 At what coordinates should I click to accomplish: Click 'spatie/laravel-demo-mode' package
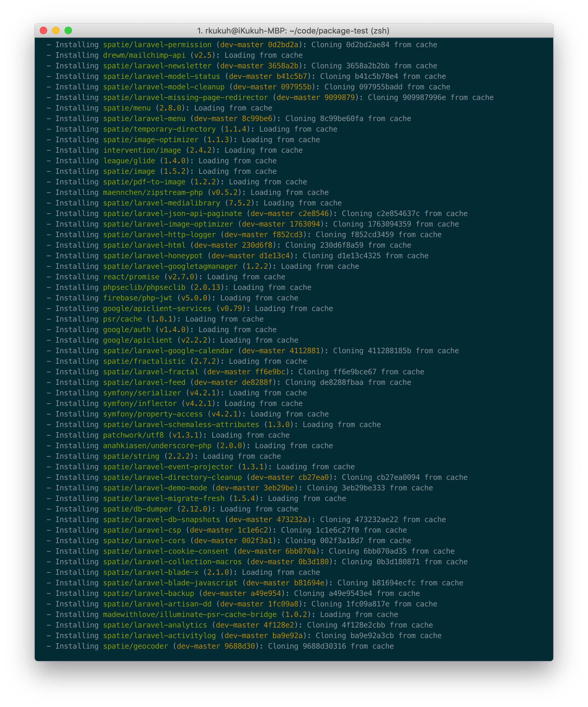pyautogui.click(x=155, y=488)
